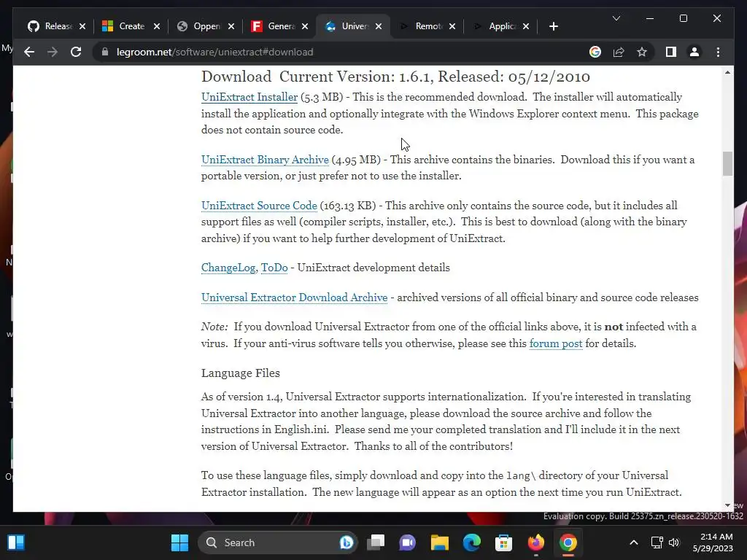Download UniExtract Binary Archive
The height and width of the screenshot is (560, 747).
coord(265,160)
